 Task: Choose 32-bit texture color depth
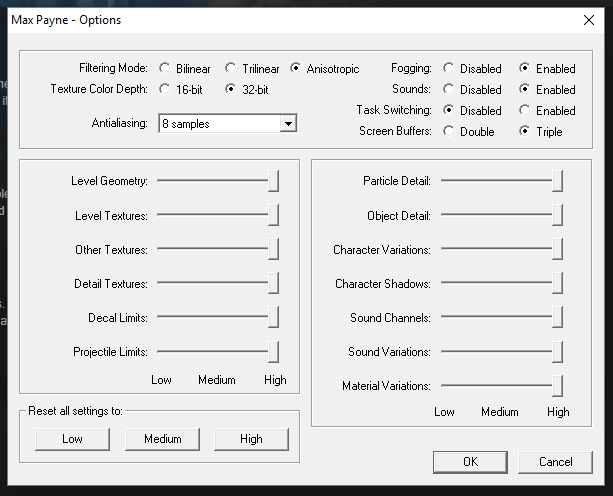click(x=231, y=90)
